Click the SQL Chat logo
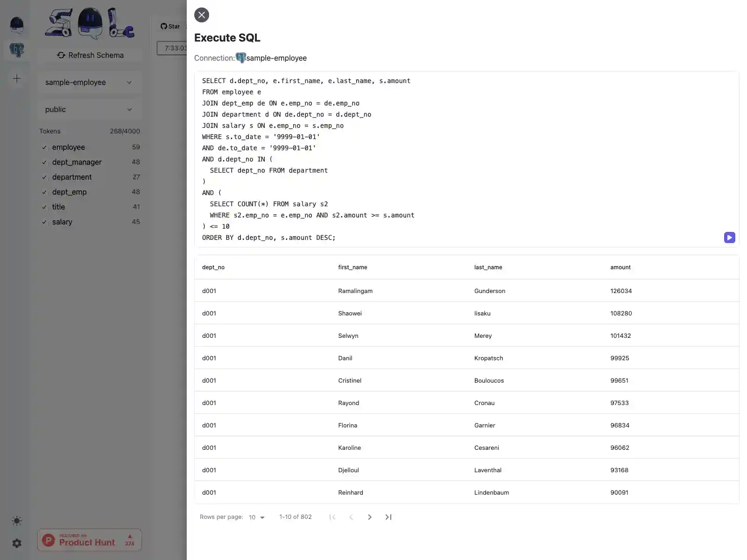Viewport: 747px width, 560px height. click(x=89, y=23)
